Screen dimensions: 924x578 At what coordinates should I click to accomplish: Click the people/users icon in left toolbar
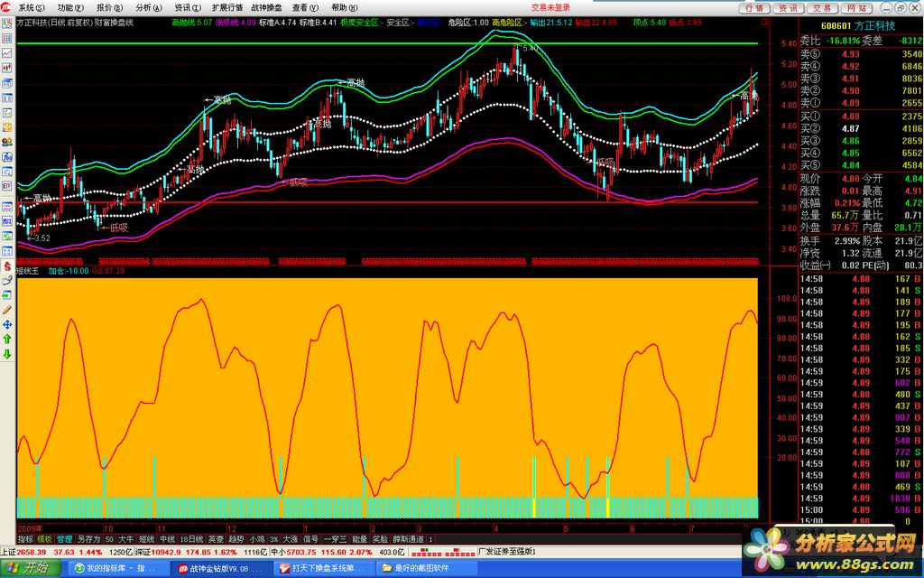coord(7,142)
